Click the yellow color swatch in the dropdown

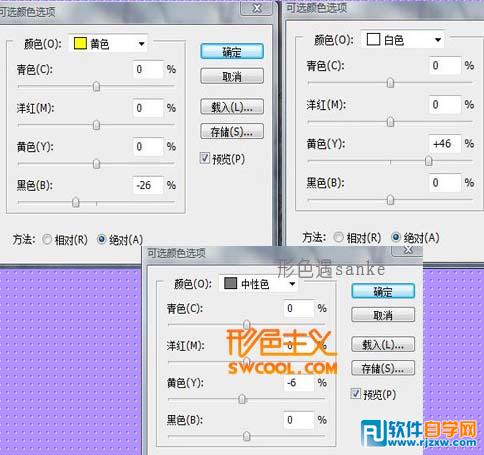tap(80, 44)
